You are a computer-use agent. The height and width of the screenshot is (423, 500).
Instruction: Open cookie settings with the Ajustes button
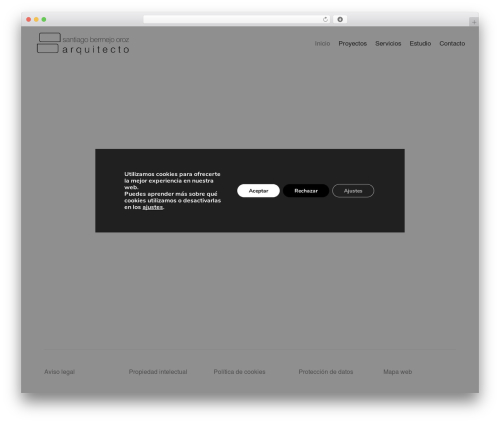point(353,191)
